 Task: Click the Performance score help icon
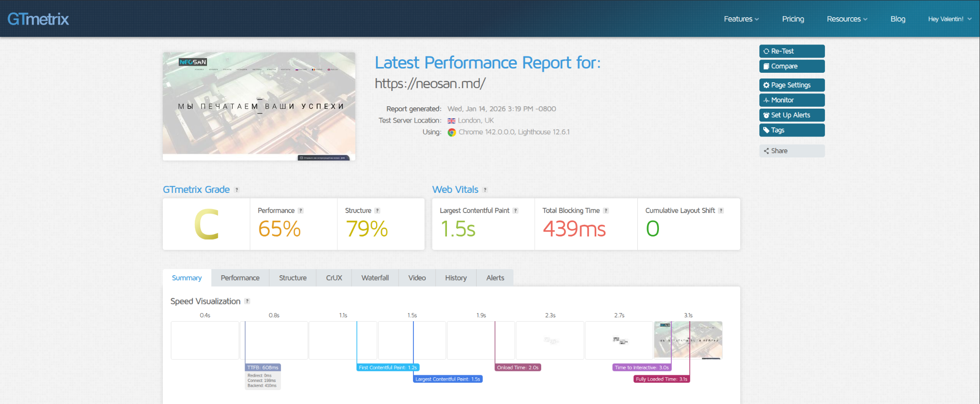[x=301, y=211]
